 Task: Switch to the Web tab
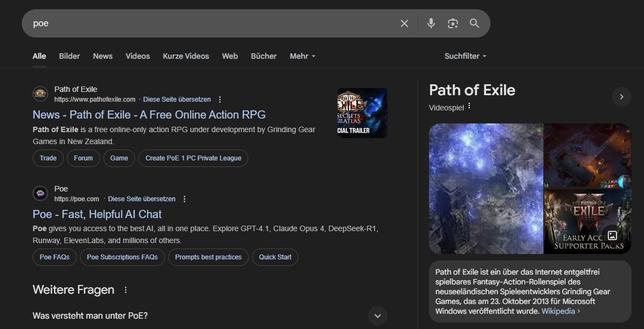pyautogui.click(x=230, y=56)
